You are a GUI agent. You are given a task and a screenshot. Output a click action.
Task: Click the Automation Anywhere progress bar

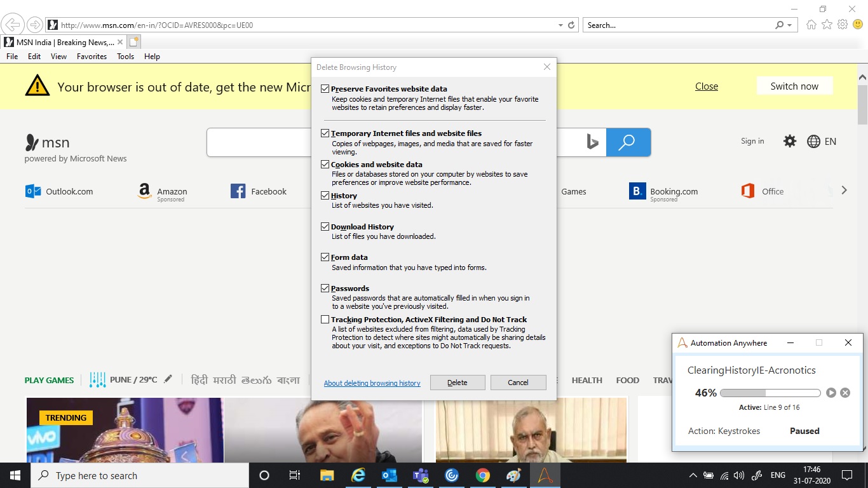click(x=770, y=393)
